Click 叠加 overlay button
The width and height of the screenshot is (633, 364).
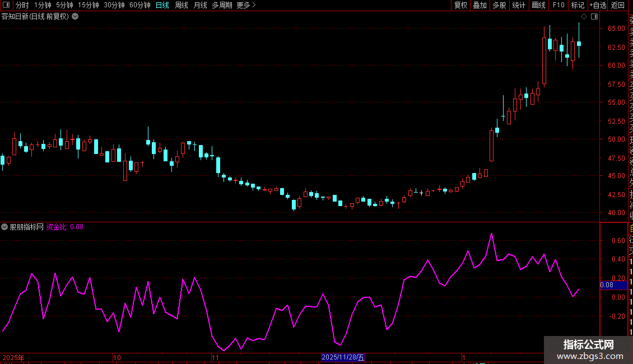point(480,5)
